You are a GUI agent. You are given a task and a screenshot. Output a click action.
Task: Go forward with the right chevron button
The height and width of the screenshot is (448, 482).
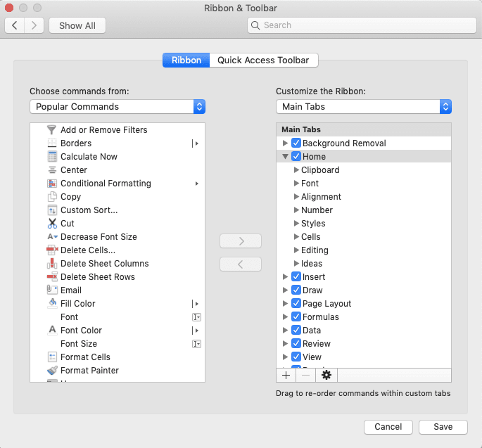point(34,25)
